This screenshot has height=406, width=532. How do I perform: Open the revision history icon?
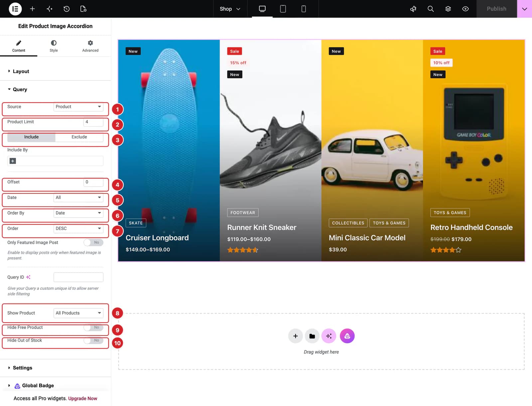66,9
